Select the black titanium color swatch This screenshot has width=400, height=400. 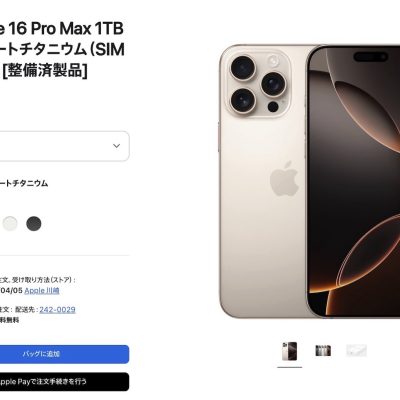[34, 224]
